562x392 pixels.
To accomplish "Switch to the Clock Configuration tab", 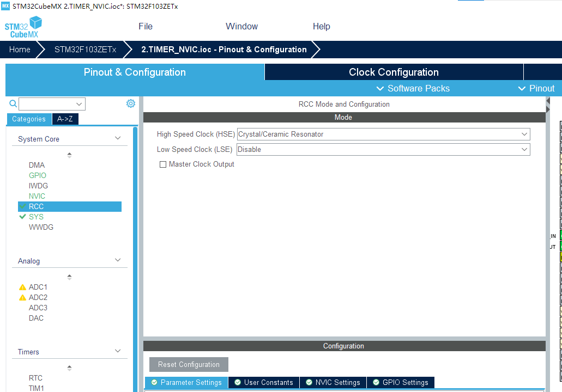I will tap(394, 72).
